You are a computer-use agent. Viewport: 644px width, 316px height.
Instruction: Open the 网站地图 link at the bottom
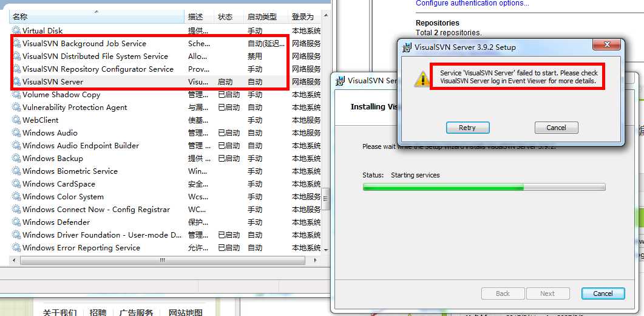coord(186,312)
